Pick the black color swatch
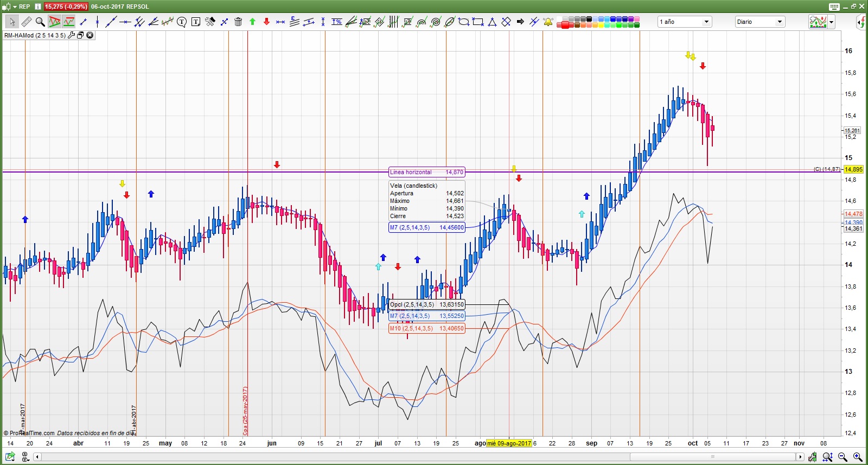 tap(589, 19)
